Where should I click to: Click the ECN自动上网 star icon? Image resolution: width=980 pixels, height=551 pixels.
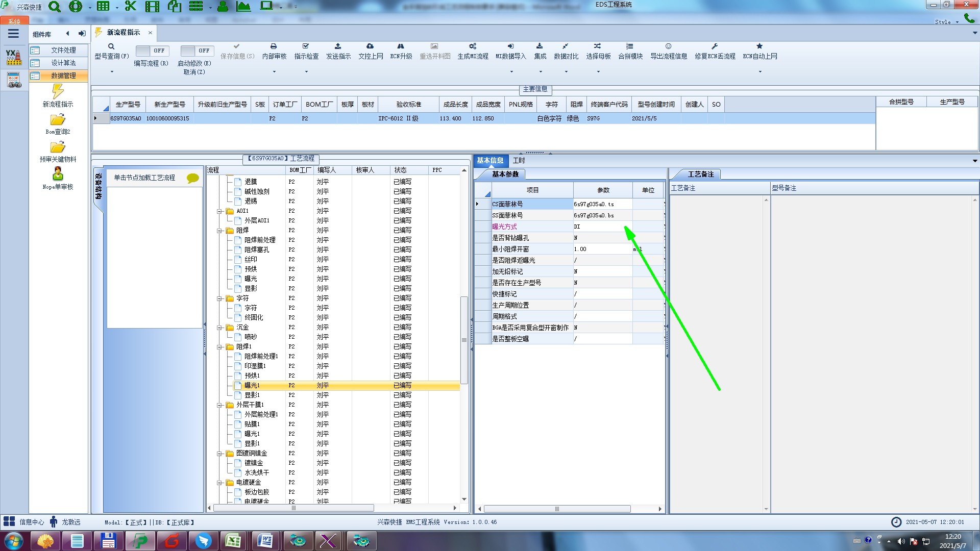tap(759, 46)
